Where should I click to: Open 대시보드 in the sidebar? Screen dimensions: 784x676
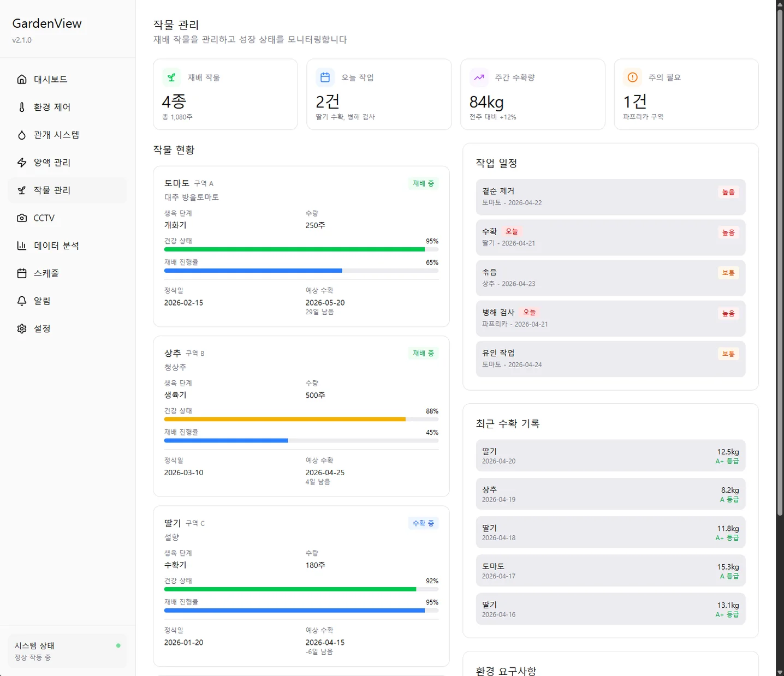[67, 79]
